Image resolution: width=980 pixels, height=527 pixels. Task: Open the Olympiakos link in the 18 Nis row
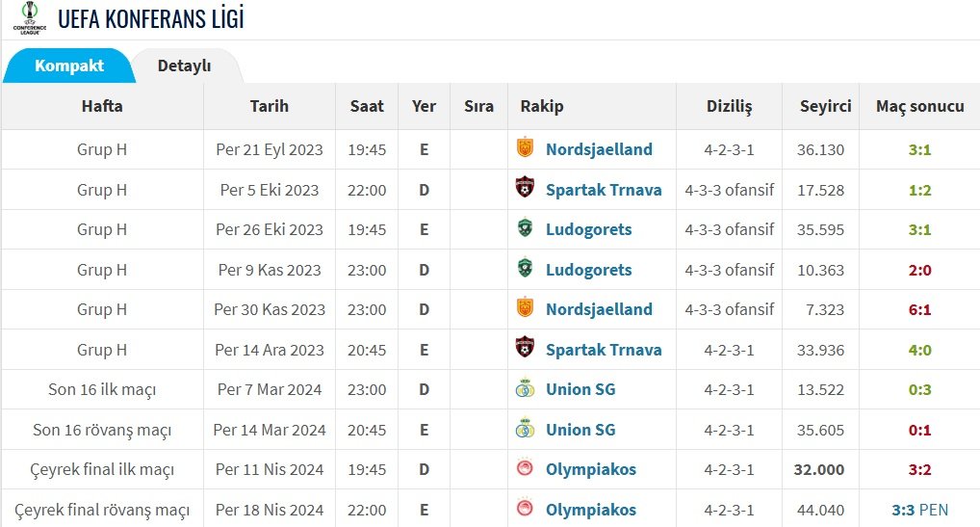[x=591, y=510]
